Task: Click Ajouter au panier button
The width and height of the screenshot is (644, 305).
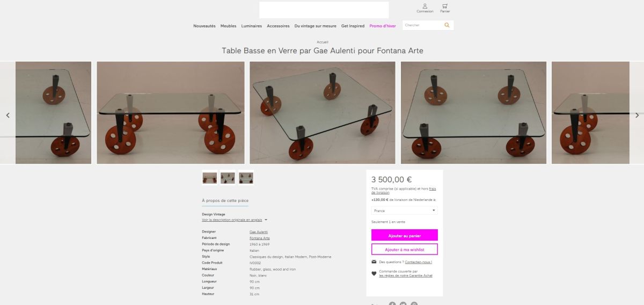Action: point(405,235)
